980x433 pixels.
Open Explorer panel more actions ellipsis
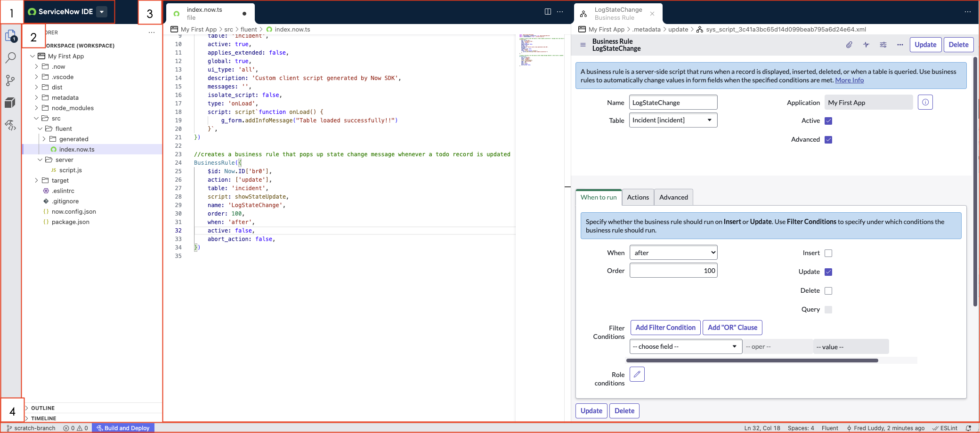(x=151, y=32)
